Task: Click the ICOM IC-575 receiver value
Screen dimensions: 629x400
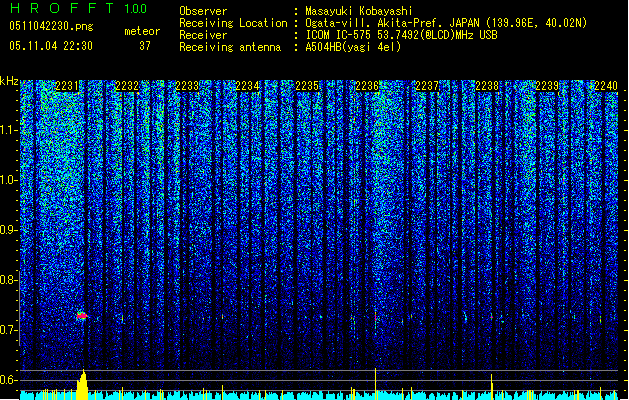Action: coord(401,35)
